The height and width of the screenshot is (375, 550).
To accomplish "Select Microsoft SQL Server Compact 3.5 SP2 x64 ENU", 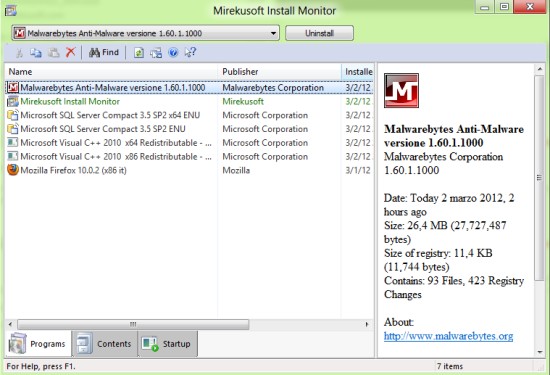I will (189, 115).
